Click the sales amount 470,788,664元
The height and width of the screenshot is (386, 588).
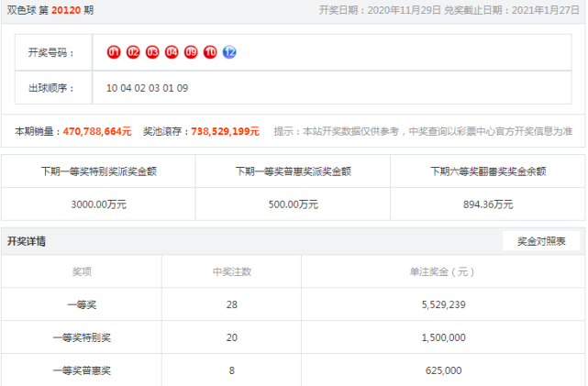tap(97, 131)
